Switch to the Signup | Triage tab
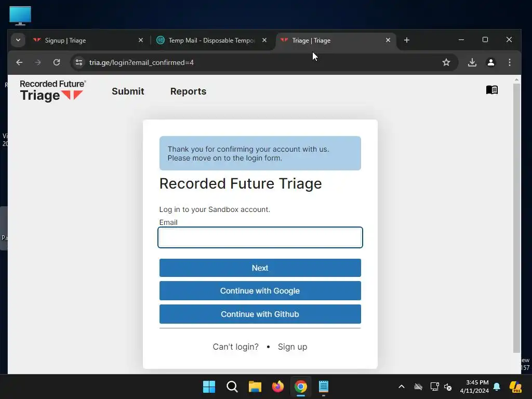The width and height of the screenshot is (532, 399). 88,41
